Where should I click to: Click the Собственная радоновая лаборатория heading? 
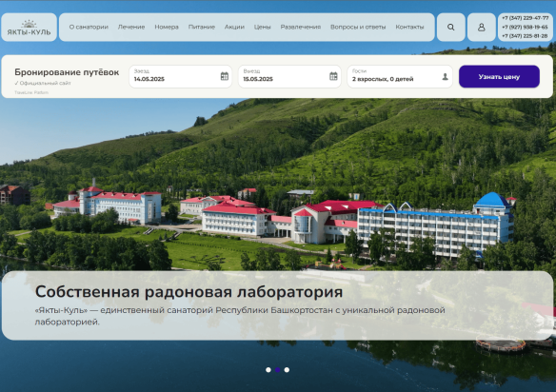click(x=189, y=292)
